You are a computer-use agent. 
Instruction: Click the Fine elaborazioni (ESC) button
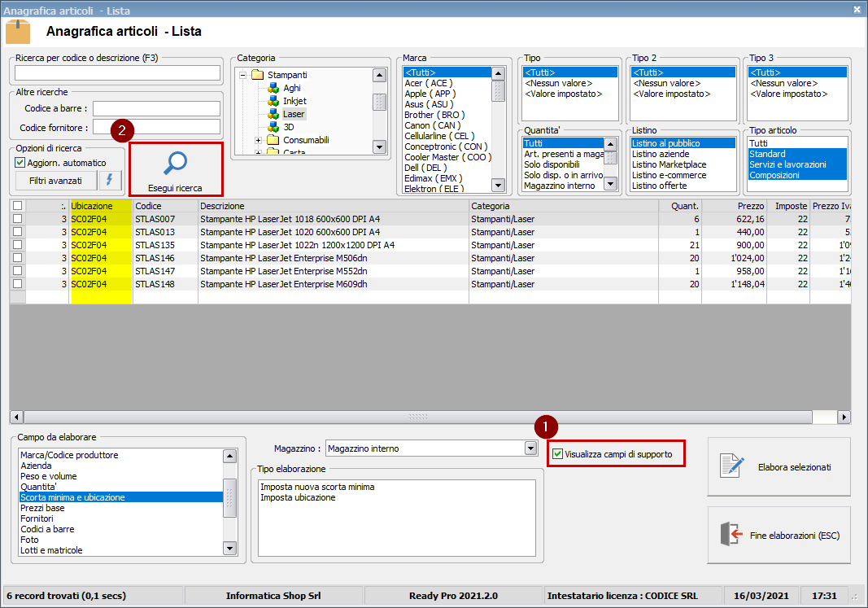(779, 535)
